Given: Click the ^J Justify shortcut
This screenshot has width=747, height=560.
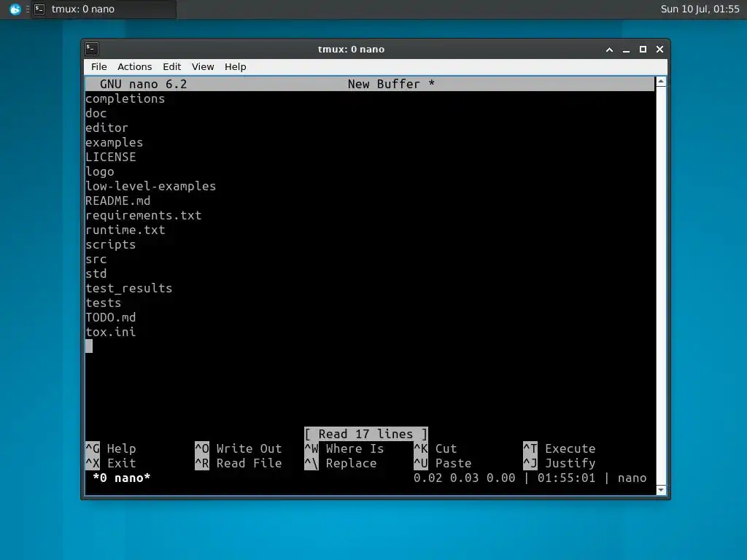Looking at the screenshot, I should click(x=560, y=463).
